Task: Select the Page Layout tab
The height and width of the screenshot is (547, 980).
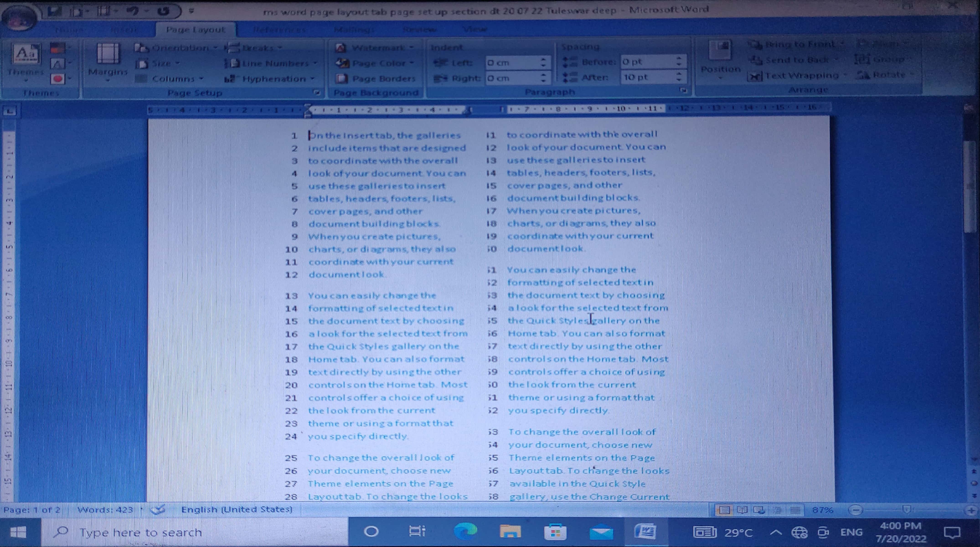Action: 196,30
